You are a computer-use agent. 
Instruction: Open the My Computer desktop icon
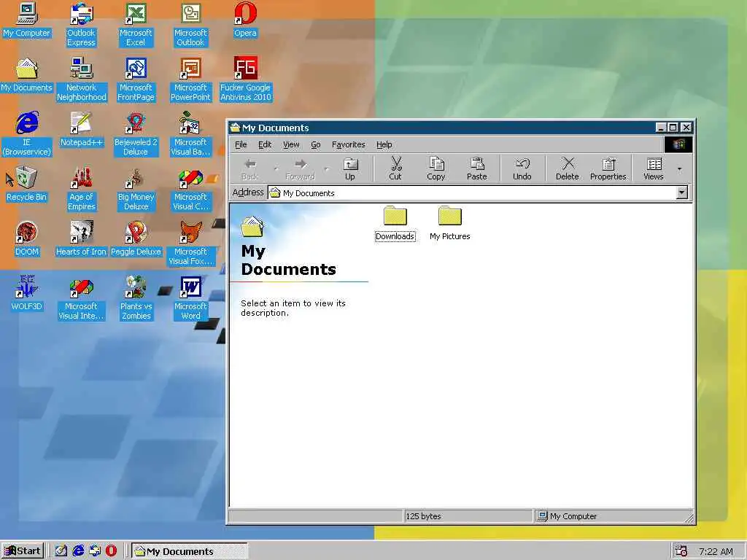point(27,20)
